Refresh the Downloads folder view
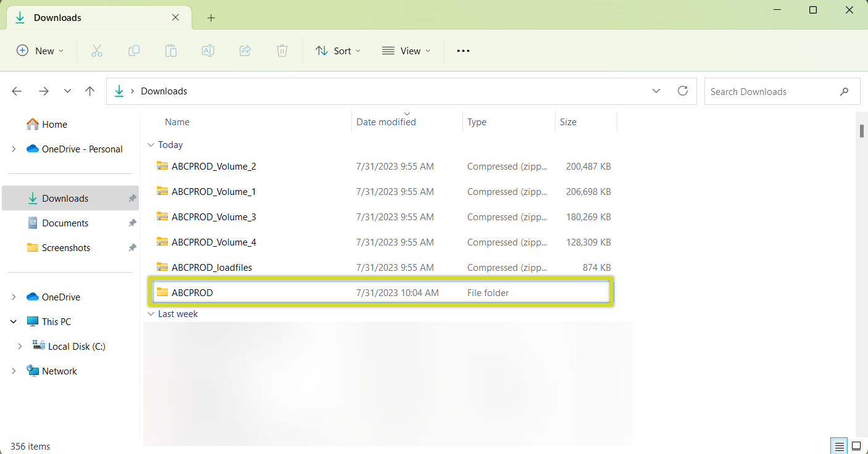The height and width of the screenshot is (454, 868). [x=683, y=91]
